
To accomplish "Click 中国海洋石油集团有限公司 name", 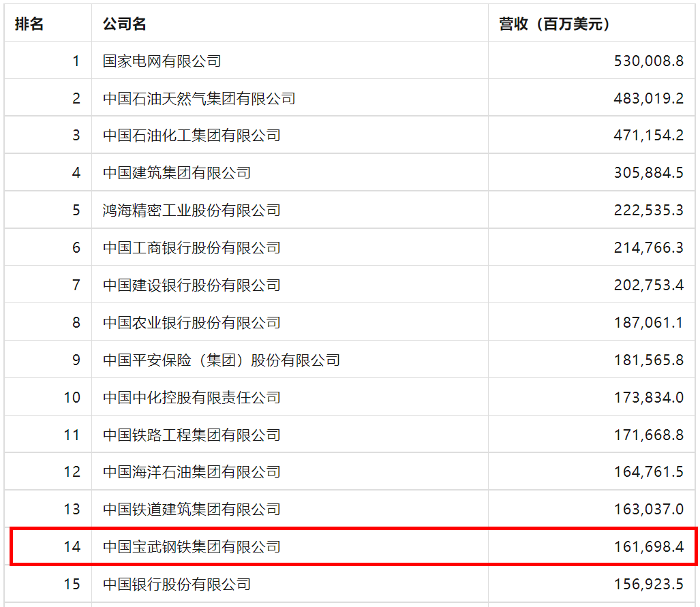I will (x=192, y=471).
